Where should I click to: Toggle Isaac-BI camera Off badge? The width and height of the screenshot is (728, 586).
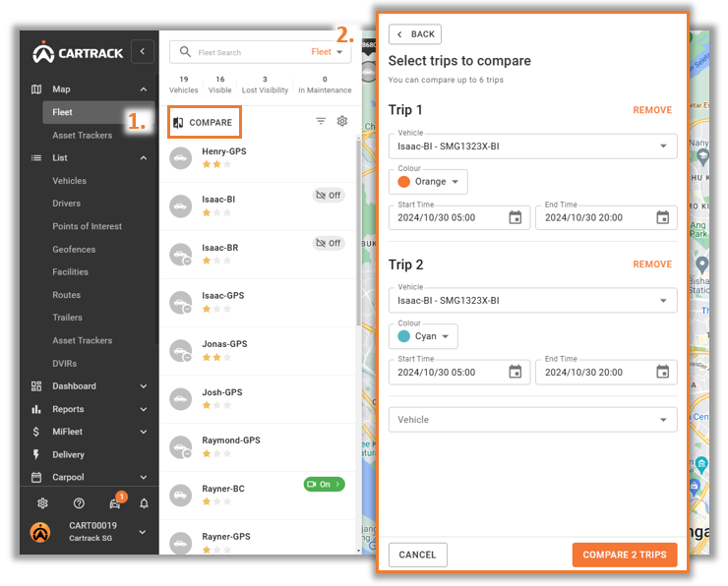pos(329,196)
